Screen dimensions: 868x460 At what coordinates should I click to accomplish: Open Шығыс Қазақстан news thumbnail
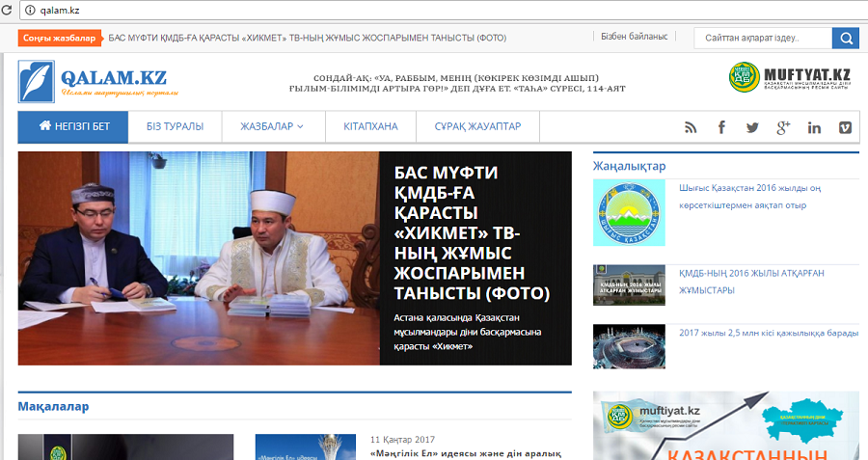tap(629, 212)
